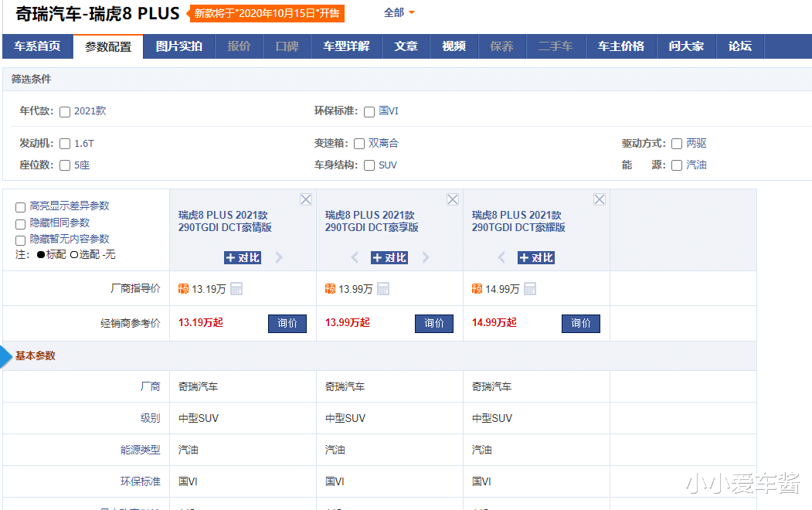Open calculator icon next to 13.99万 price
This screenshot has width=812, height=510.
[x=383, y=289]
